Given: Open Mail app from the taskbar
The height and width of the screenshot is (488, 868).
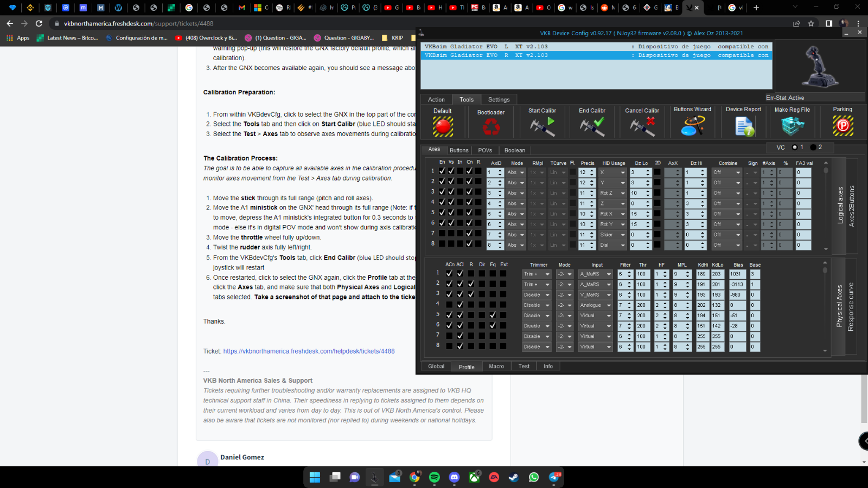Looking at the screenshot, I should (394, 477).
